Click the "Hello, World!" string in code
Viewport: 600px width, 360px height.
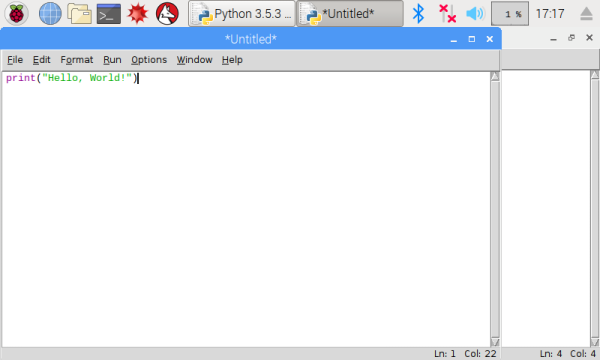pos(87,78)
